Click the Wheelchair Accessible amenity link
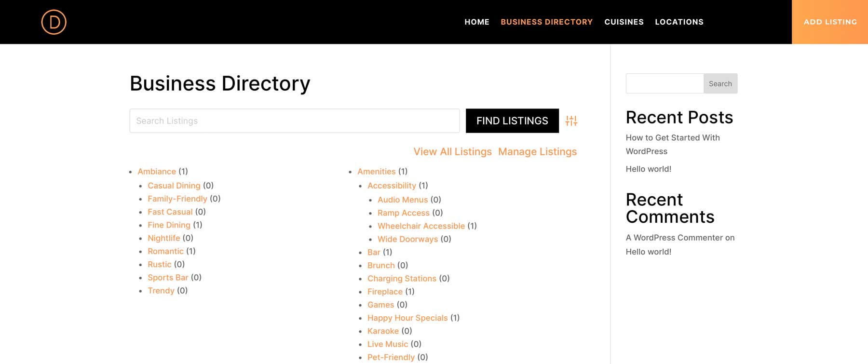The image size is (868, 364). tap(420, 226)
